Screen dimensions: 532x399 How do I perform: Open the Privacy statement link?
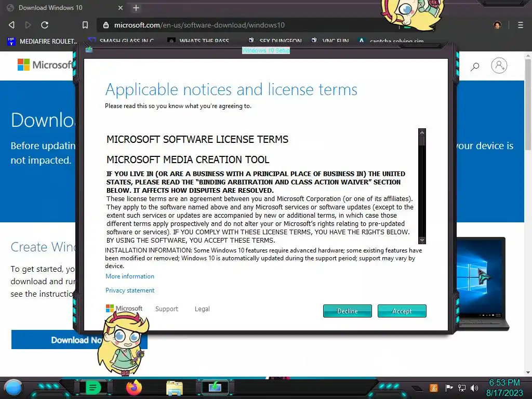[x=129, y=290]
